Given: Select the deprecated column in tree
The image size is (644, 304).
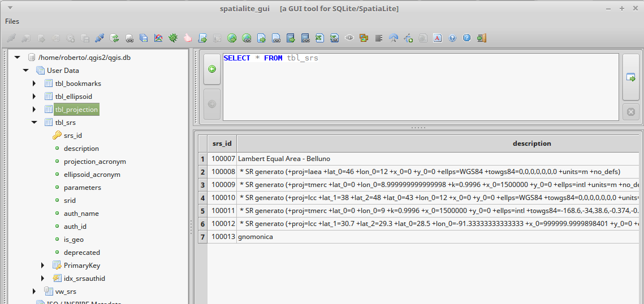Looking at the screenshot, I should pos(82,253).
